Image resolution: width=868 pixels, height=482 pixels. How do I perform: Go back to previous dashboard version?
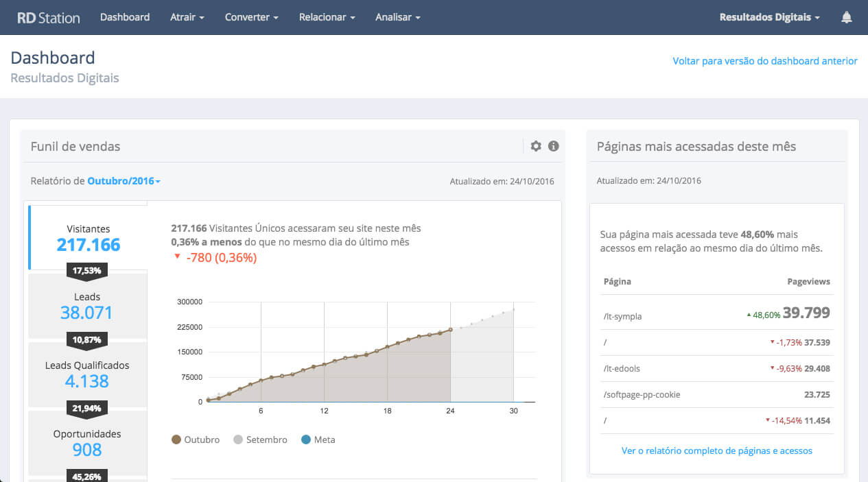(x=765, y=61)
